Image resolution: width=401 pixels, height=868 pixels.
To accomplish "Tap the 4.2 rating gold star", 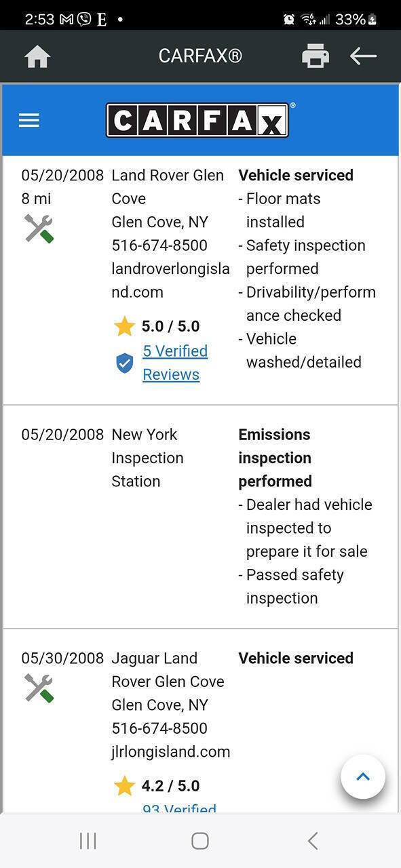I will [124, 787].
